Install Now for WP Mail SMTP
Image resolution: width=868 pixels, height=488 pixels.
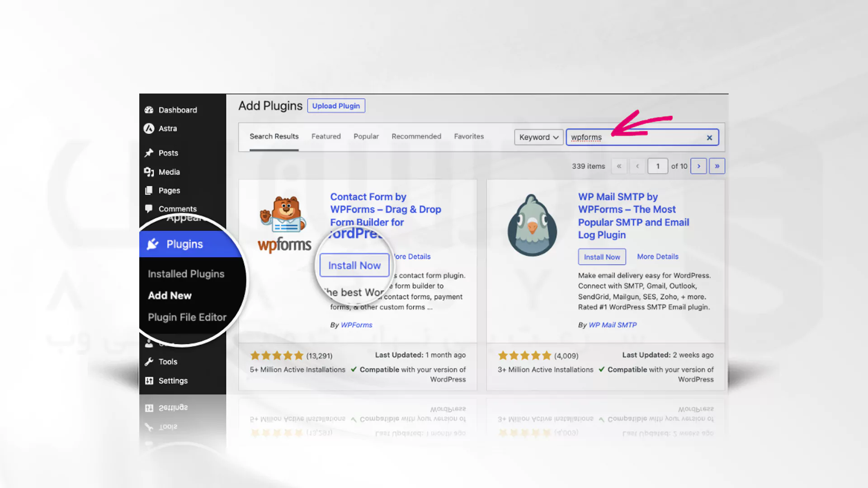(602, 257)
